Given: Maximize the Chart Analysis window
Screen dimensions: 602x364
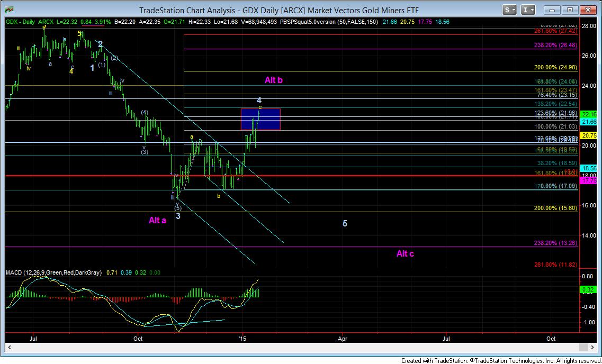Looking at the screenshot, I should 570,11.
